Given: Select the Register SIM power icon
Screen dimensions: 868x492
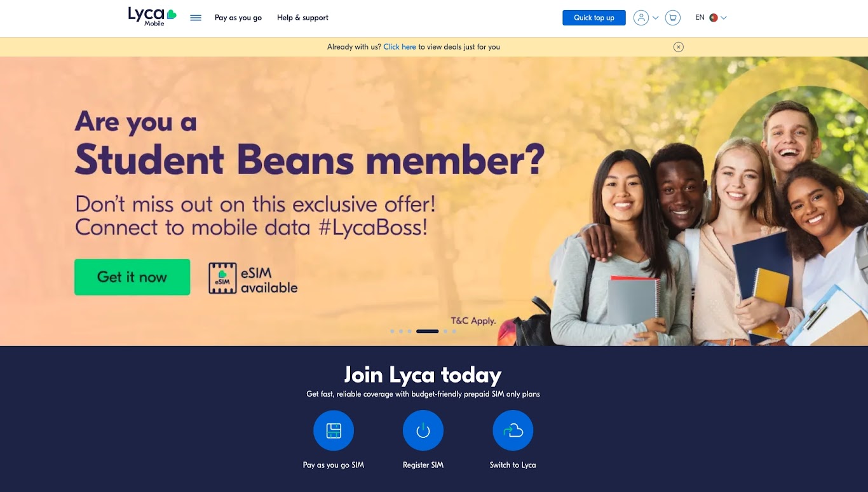Looking at the screenshot, I should 423,431.
